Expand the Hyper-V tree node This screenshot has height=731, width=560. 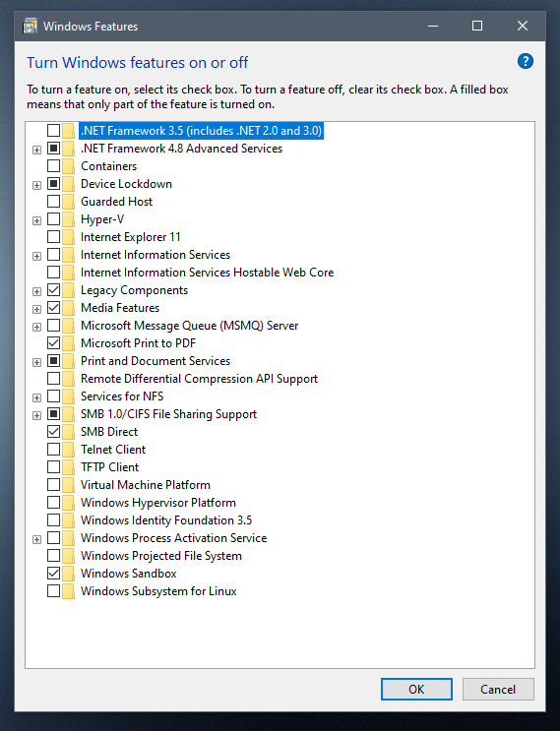[36, 220]
